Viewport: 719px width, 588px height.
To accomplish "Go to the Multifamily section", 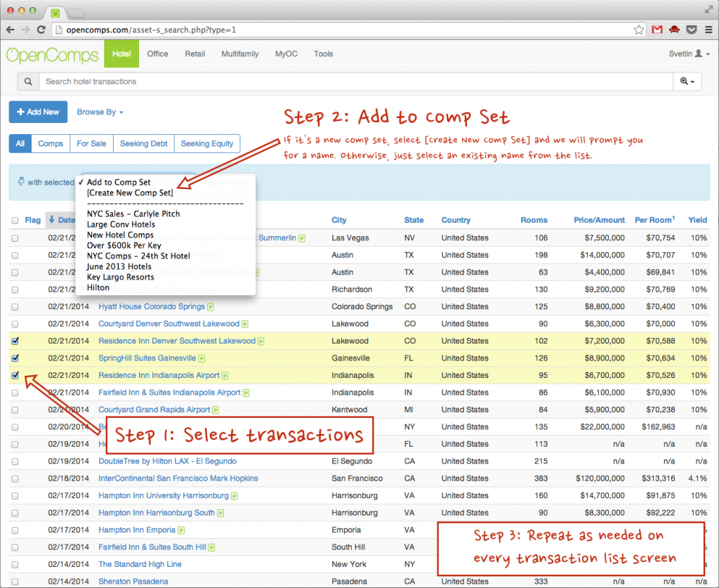I will [x=240, y=53].
